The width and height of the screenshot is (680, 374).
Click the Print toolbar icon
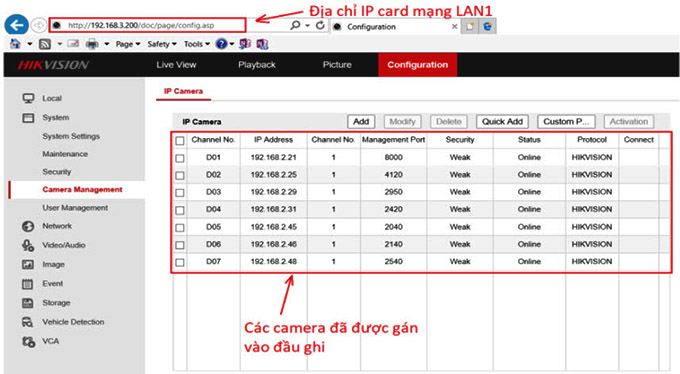tap(92, 44)
